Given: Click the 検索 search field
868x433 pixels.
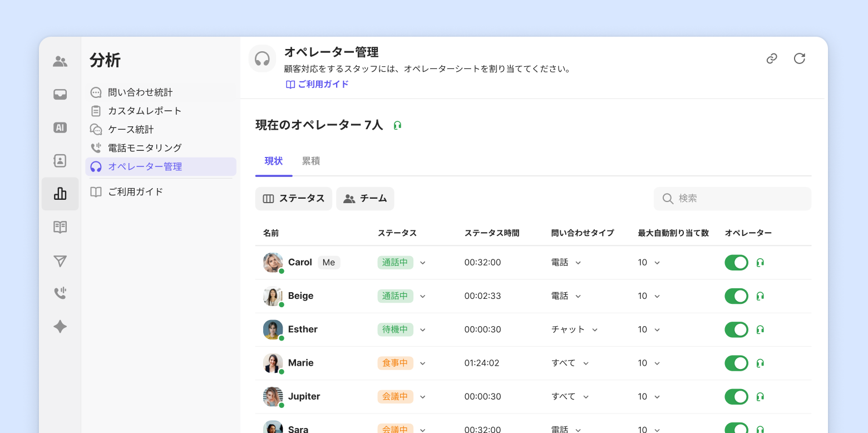Looking at the screenshot, I should [x=732, y=199].
